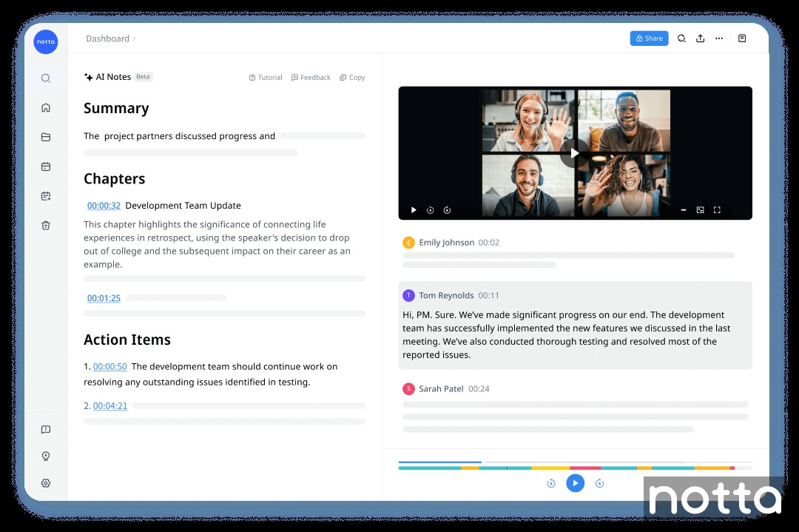Image resolution: width=799 pixels, height=532 pixels.
Task: Toggle fullscreen mode on the video
Action: (x=717, y=210)
